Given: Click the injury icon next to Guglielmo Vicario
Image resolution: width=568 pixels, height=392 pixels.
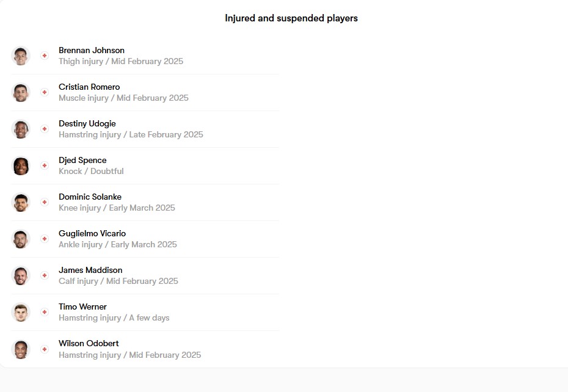Looking at the screenshot, I should point(44,239).
